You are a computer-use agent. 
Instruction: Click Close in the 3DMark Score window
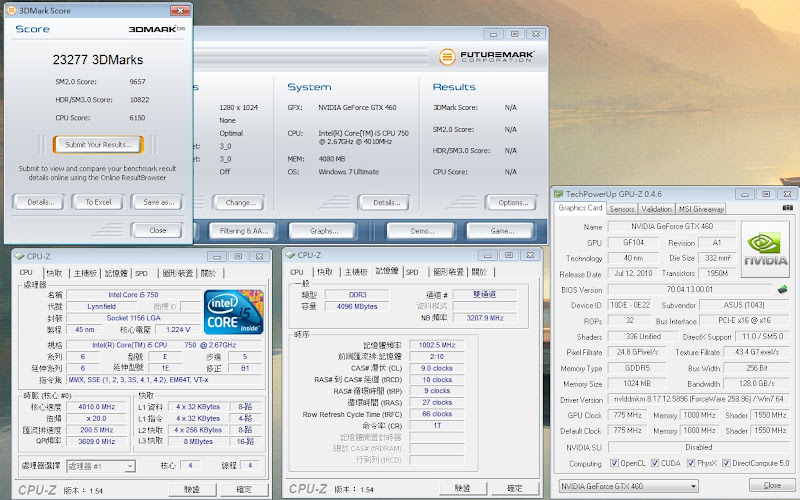tap(157, 230)
